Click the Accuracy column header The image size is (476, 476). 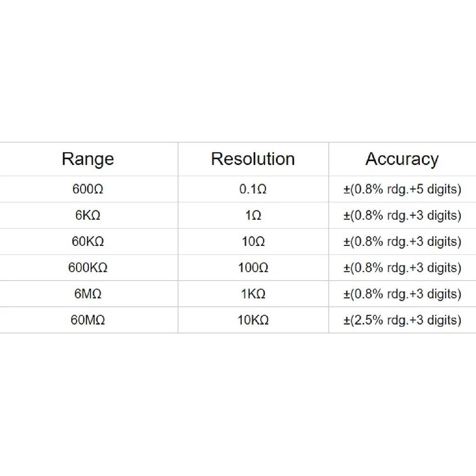[402, 159]
